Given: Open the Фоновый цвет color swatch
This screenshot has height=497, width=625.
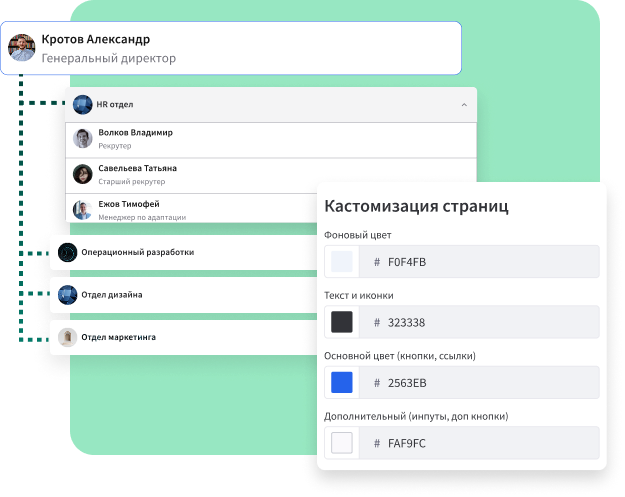Looking at the screenshot, I should point(342,261).
